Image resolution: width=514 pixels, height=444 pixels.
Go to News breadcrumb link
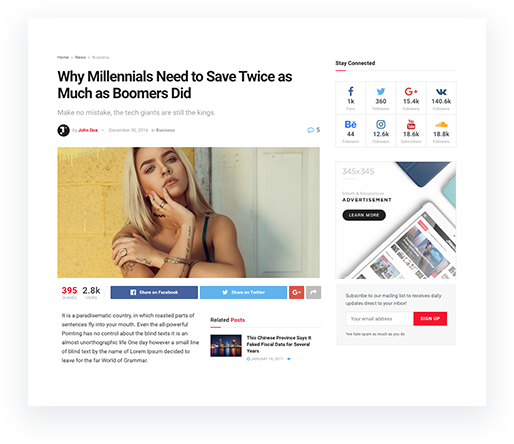pos(80,57)
